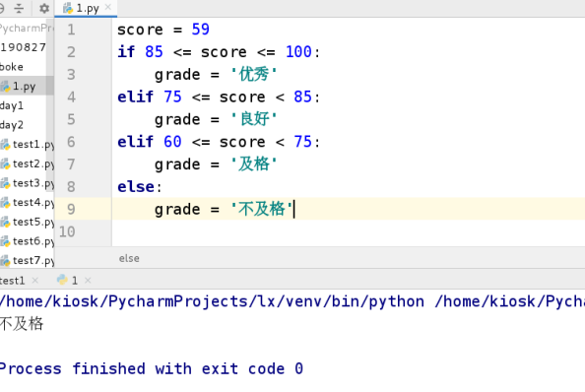Image resolution: width=585 pixels, height=392 pixels.
Task: Click the collapse all icon in project toolbar
Action: (x=19, y=8)
